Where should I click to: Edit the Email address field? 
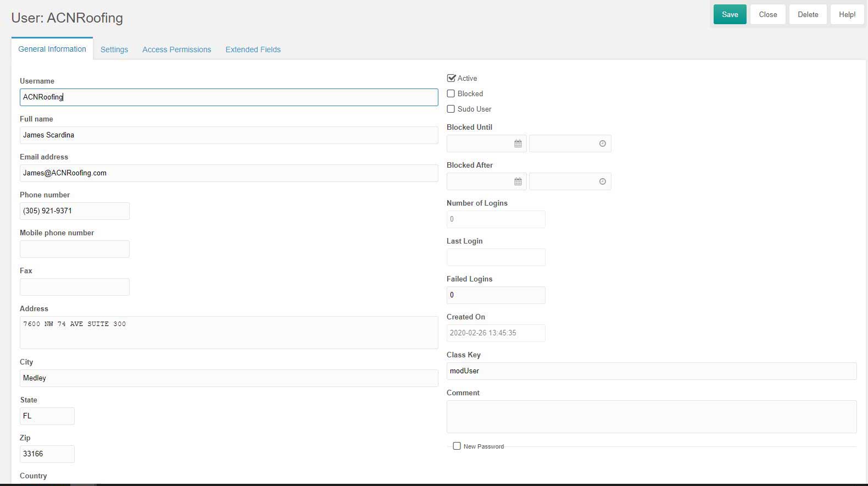(x=229, y=173)
